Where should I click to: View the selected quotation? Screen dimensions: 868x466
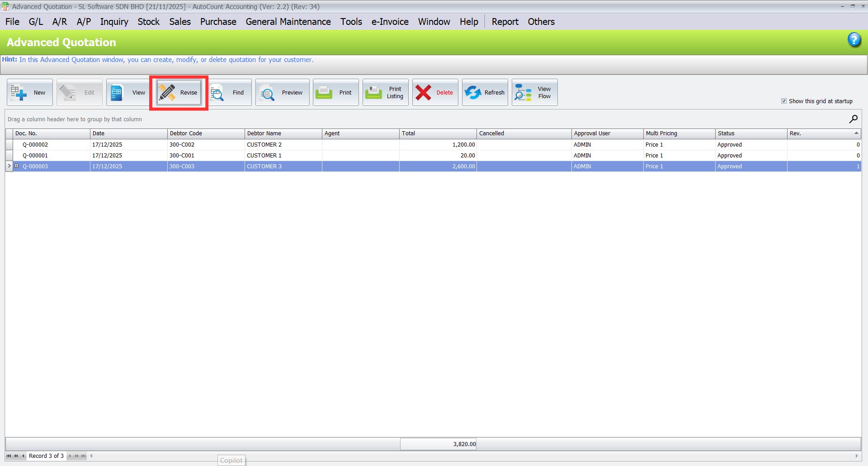(128, 92)
